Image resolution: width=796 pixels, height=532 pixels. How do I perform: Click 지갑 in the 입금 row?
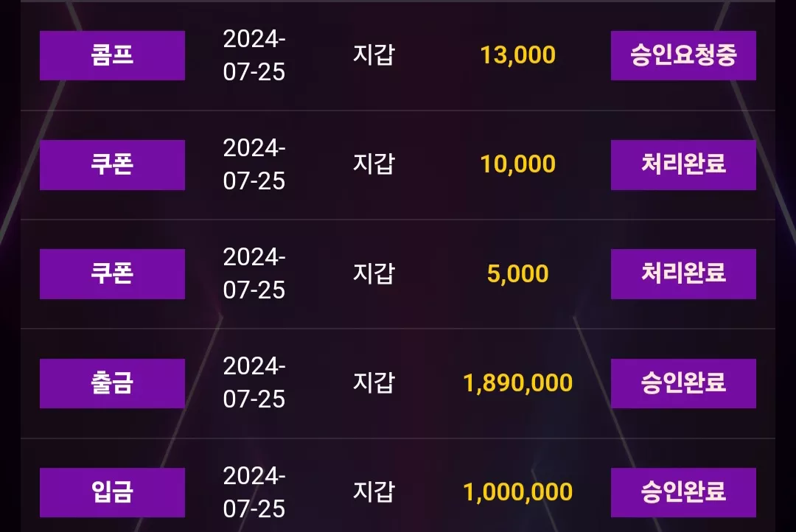(374, 492)
